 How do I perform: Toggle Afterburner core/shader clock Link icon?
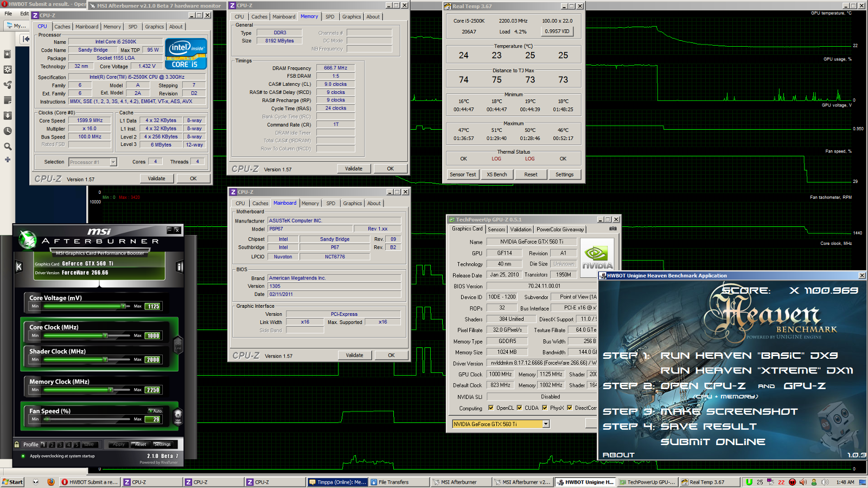[x=177, y=344]
